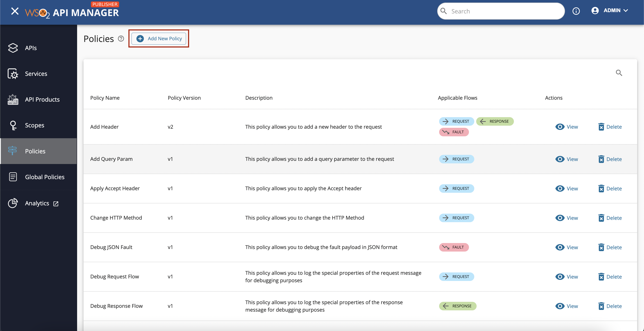Viewport: 644px width, 331px height.
Task: Click the Debug Response Flow policy name
Action: (116, 306)
